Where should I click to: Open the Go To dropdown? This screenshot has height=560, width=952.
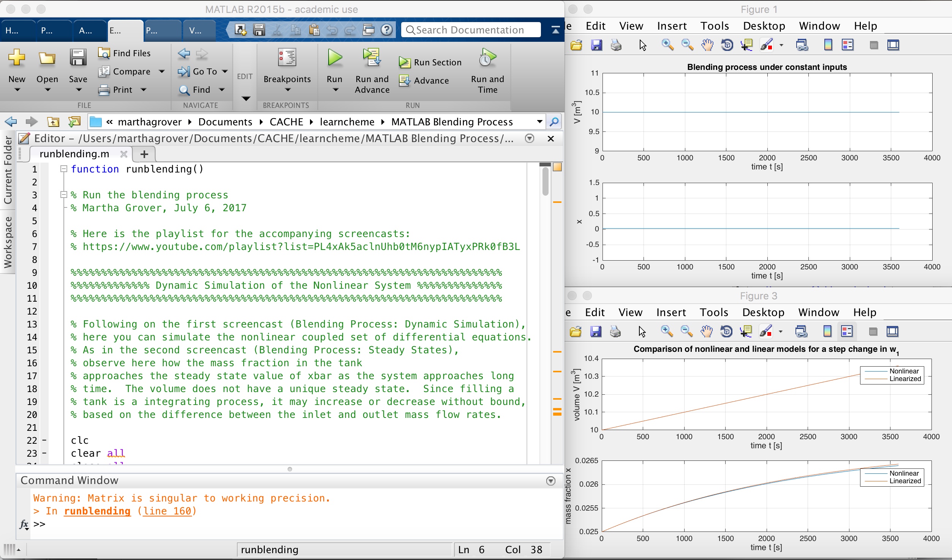(x=225, y=71)
